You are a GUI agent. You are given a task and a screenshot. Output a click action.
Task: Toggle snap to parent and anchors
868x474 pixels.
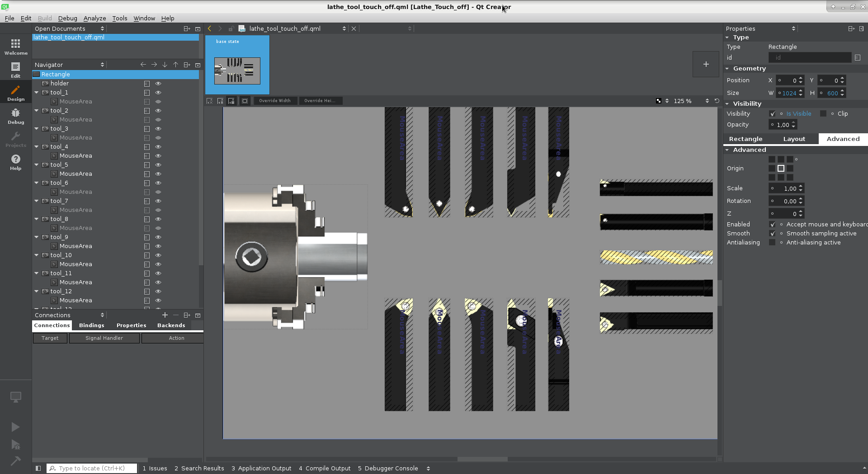click(x=220, y=101)
